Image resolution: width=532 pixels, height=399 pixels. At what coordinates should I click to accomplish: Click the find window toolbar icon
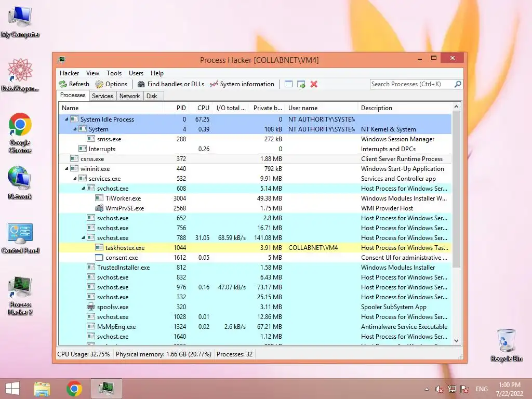(288, 84)
